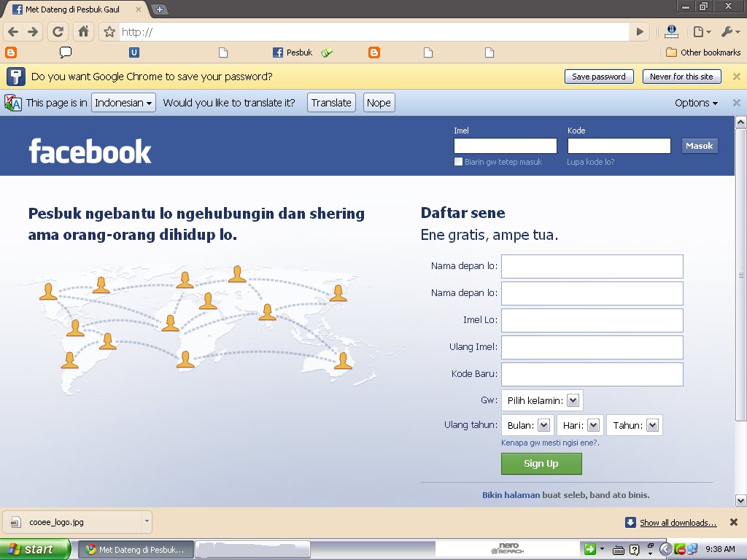747x560 pixels.
Task: Click the Nero Search box in taskbar
Action: (507, 549)
